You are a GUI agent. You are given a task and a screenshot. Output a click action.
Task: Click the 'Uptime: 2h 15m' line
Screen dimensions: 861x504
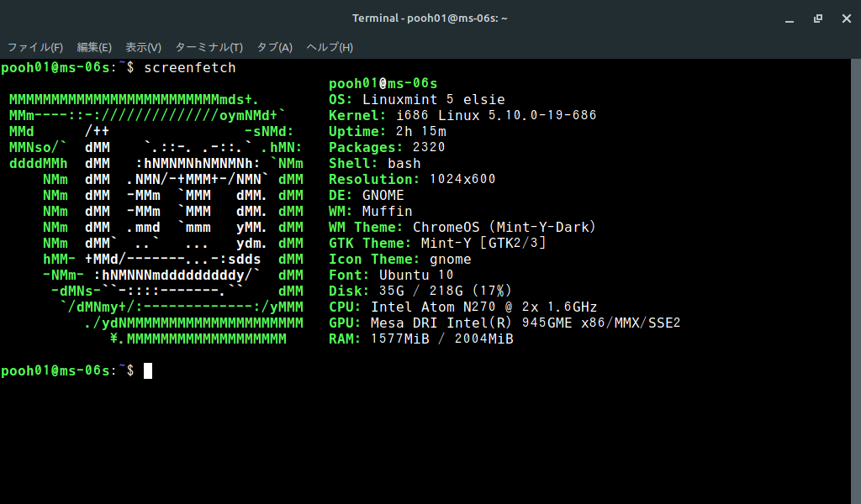click(388, 131)
